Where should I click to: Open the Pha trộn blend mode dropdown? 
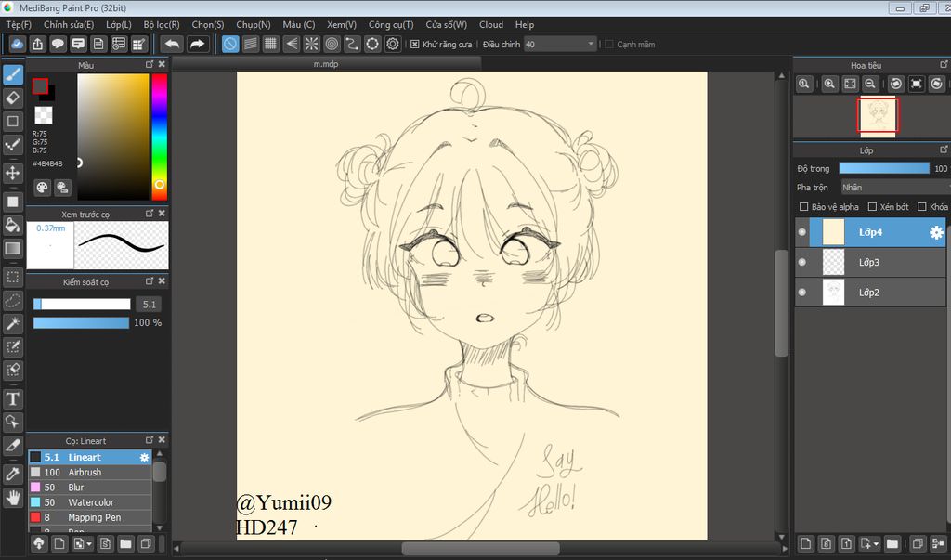coord(895,188)
